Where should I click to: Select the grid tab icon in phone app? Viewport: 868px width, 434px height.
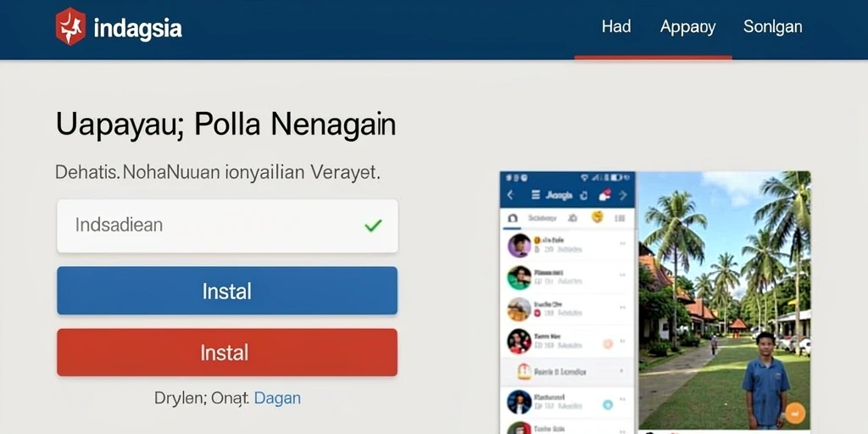click(620, 218)
